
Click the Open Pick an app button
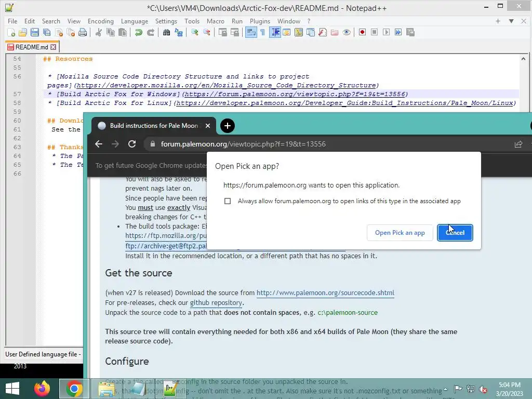pos(400,233)
